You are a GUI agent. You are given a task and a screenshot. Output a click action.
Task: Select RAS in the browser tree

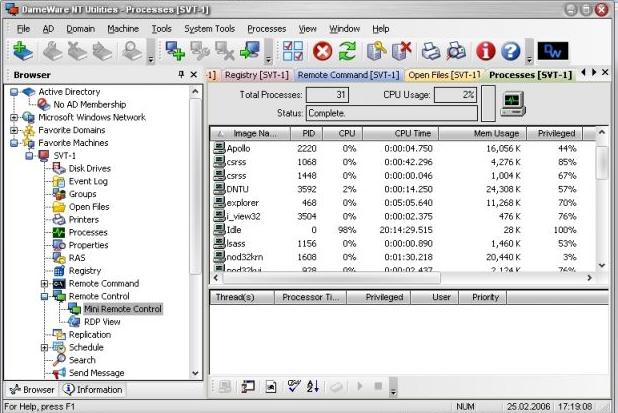point(77,258)
